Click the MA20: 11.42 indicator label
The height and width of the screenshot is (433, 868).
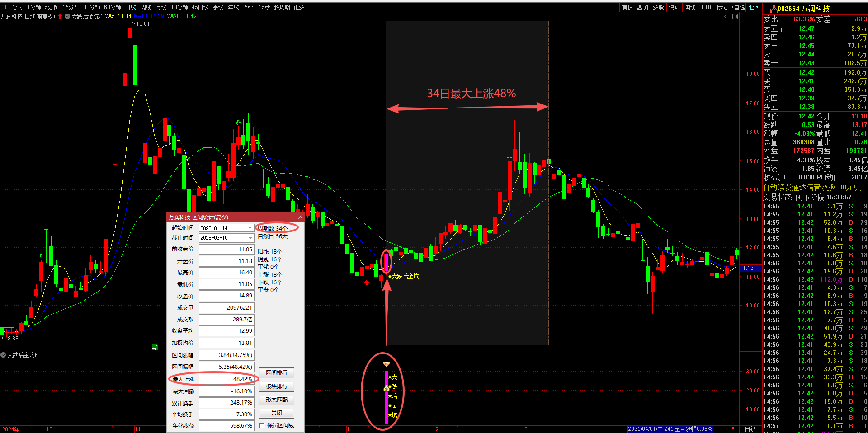[181, 16]
